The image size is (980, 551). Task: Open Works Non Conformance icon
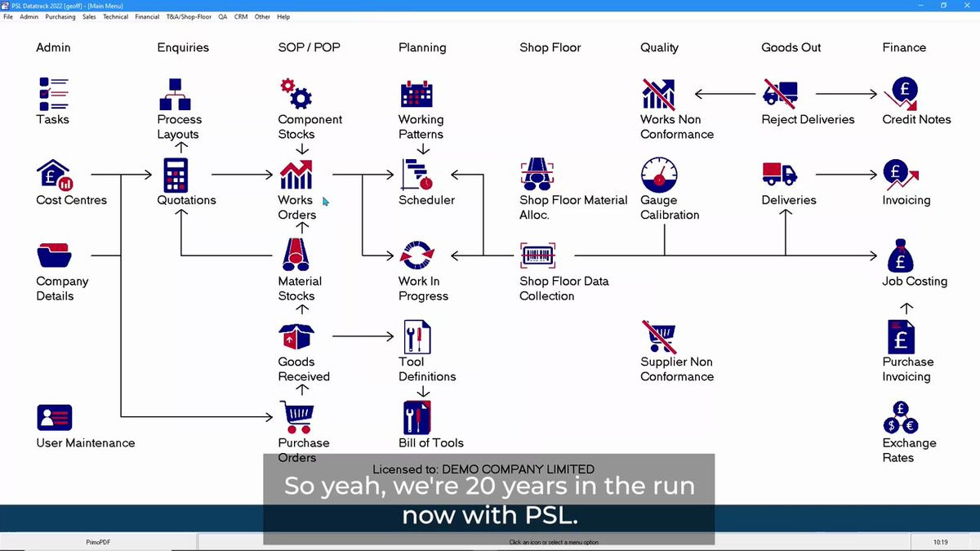click(x=658, y=94)
